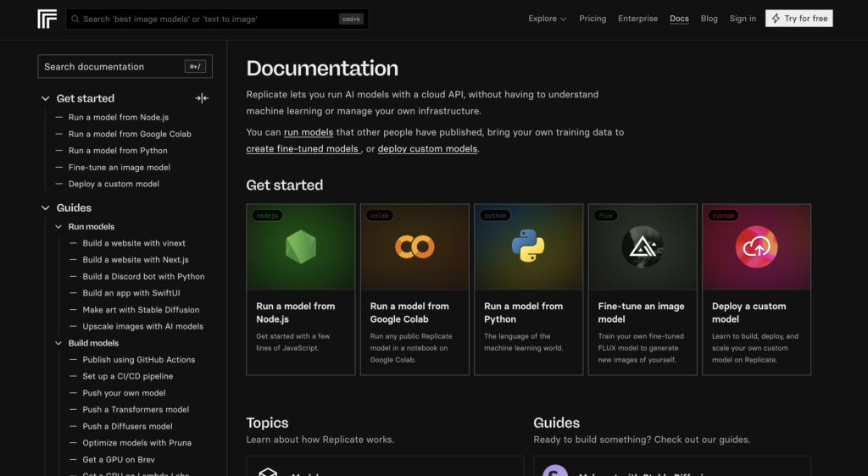
Task: Collapse the Get started sidebar section
Action: [x=46, y=98]
